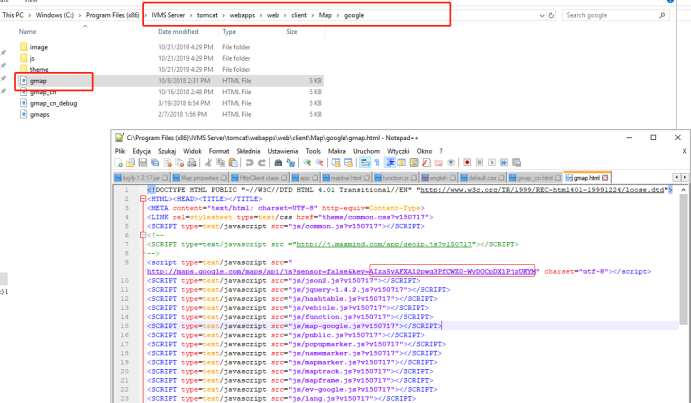
Task: Click the Paste clipboard icon
Action: tap(233, 163)
